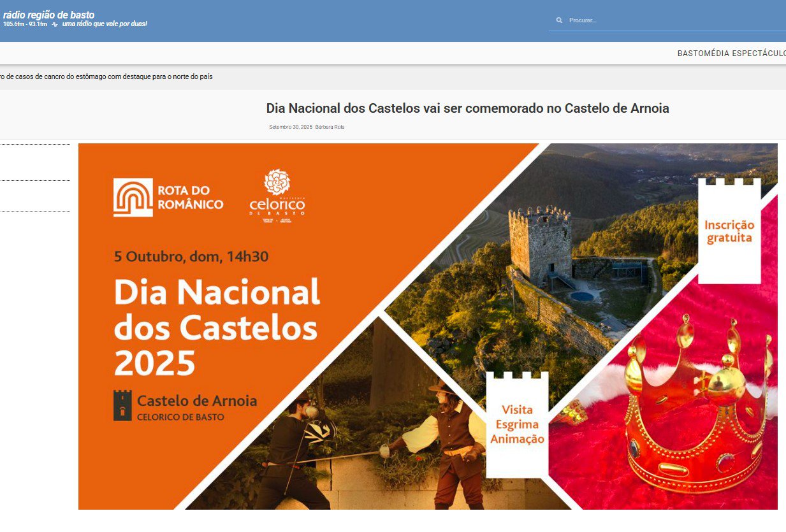Click the waveform icon beside 93.1fm

(x=55, y=24)
